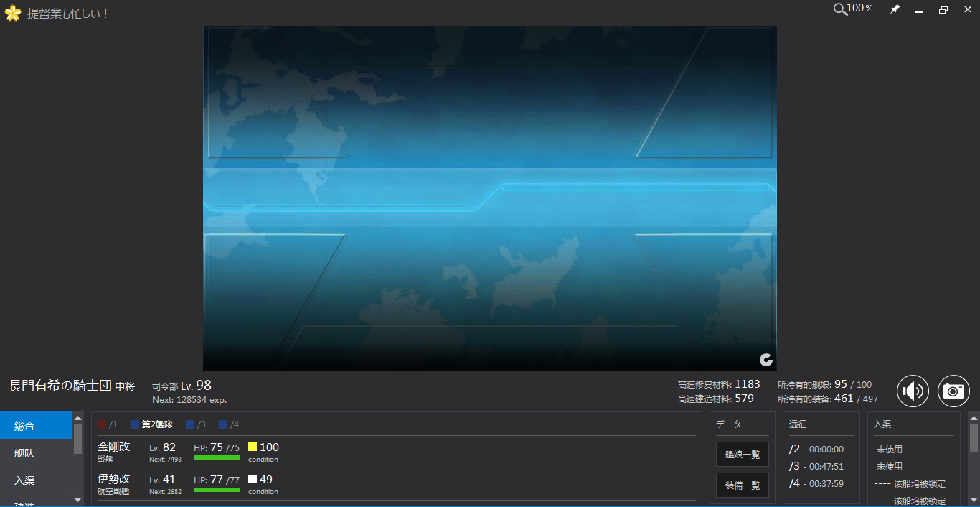Click the 金剛改 ship name
The width and height of the screenshot is (980, 507).
(x=114, y=447)
